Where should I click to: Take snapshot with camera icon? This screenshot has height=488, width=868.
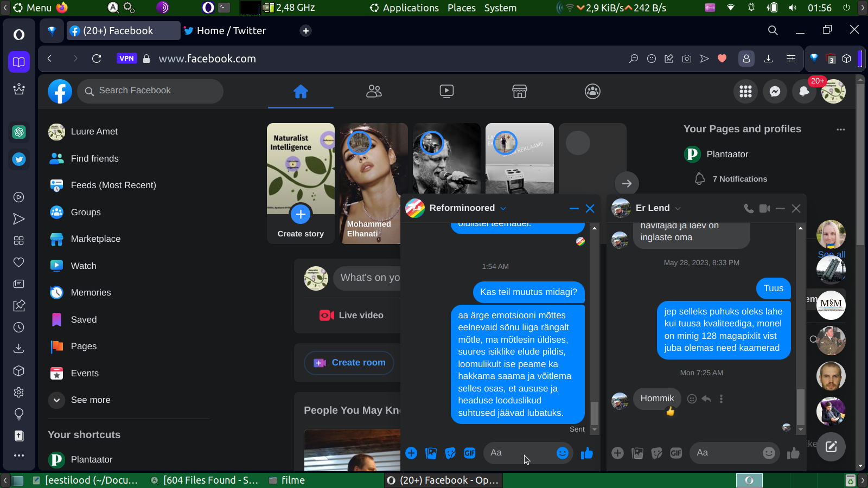tap(687, 59)
